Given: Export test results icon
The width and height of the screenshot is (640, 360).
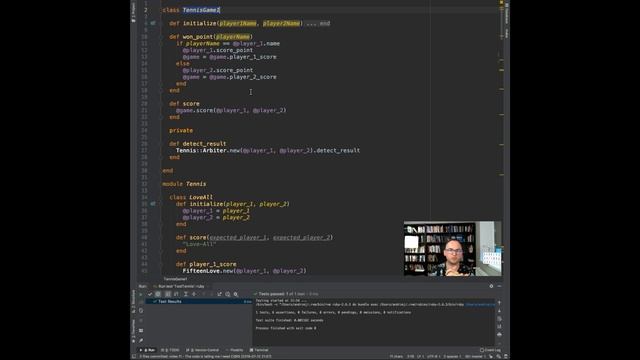Looking at the screenshot, I should [219, 294].
